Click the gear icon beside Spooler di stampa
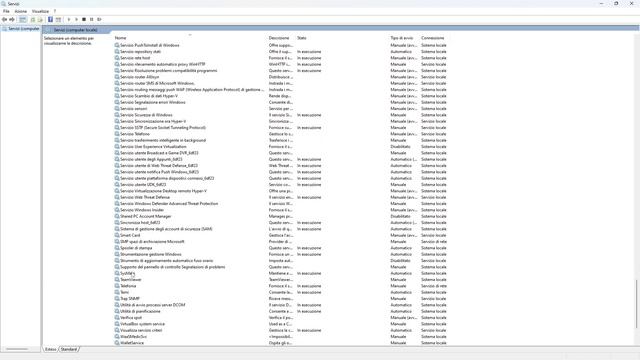The width and height of the screenshot is (640, 360). coord(117,248)
